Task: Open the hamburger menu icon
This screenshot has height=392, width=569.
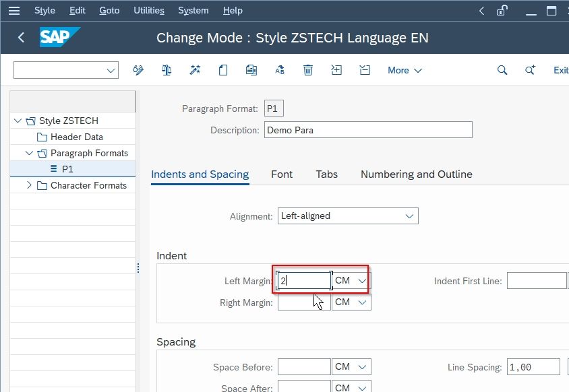Action: (14, 11)
